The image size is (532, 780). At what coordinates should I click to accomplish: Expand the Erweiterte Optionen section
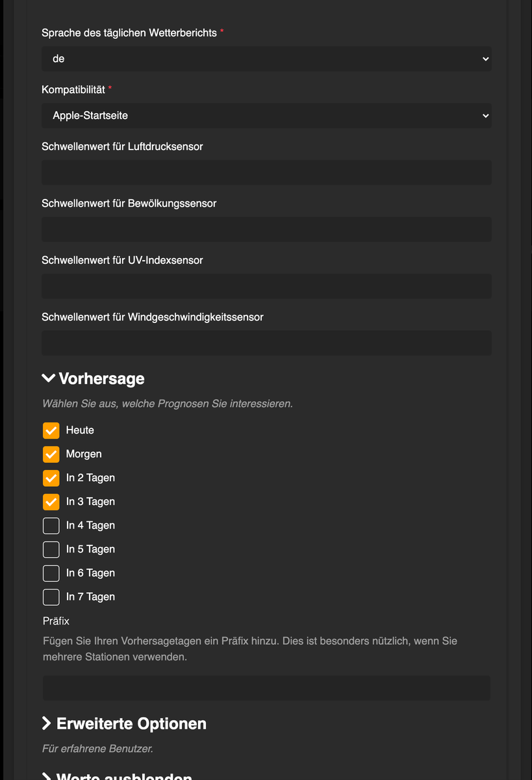click(47, 723)
